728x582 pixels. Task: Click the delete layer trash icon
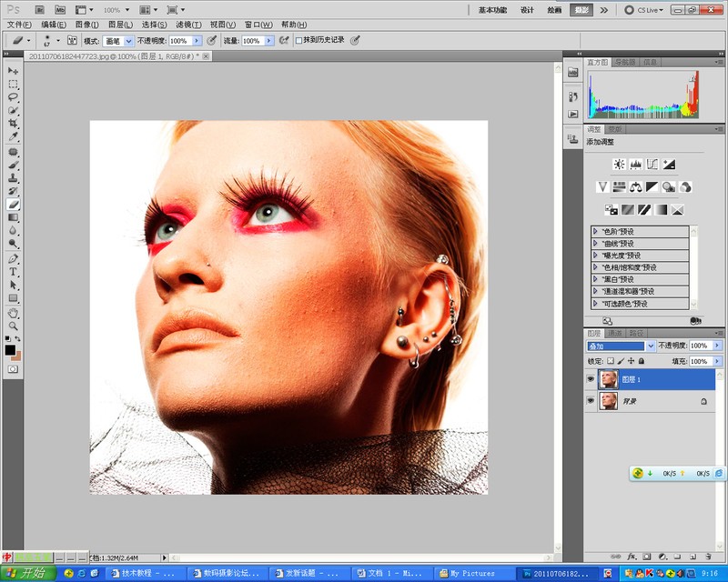pyautogui.click(x=708, y=555)
